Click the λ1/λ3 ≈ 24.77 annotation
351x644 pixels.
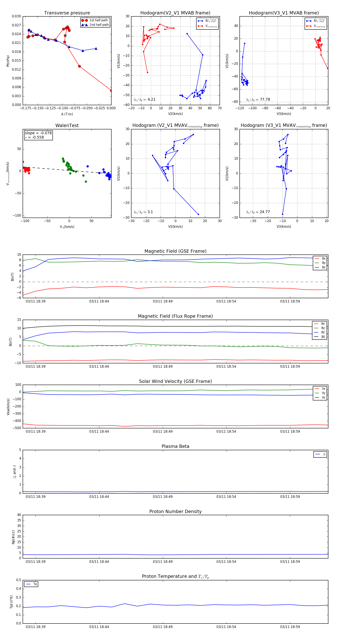click(258, 212)
